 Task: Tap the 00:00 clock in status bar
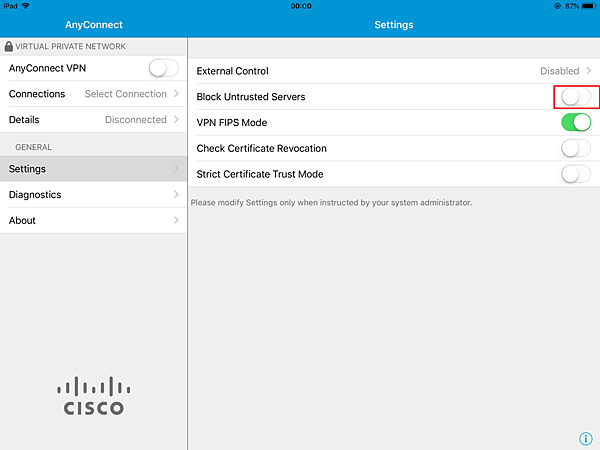[x=301, y=6]
